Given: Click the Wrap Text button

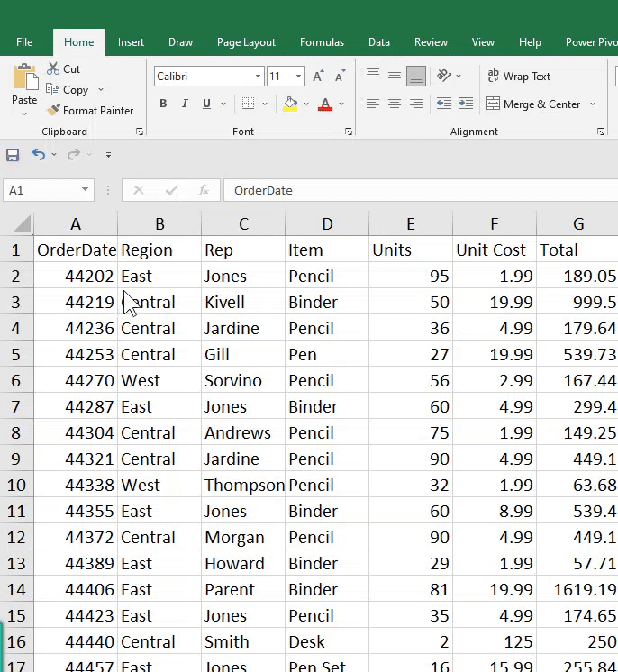Looking at the screenshot, I should click(519, 77).
